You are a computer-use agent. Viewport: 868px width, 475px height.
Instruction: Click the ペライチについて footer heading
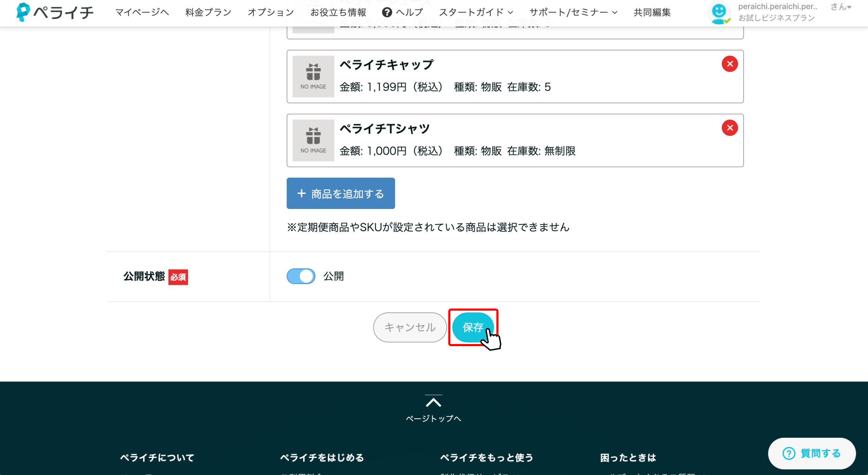click(x=157, y=458)
